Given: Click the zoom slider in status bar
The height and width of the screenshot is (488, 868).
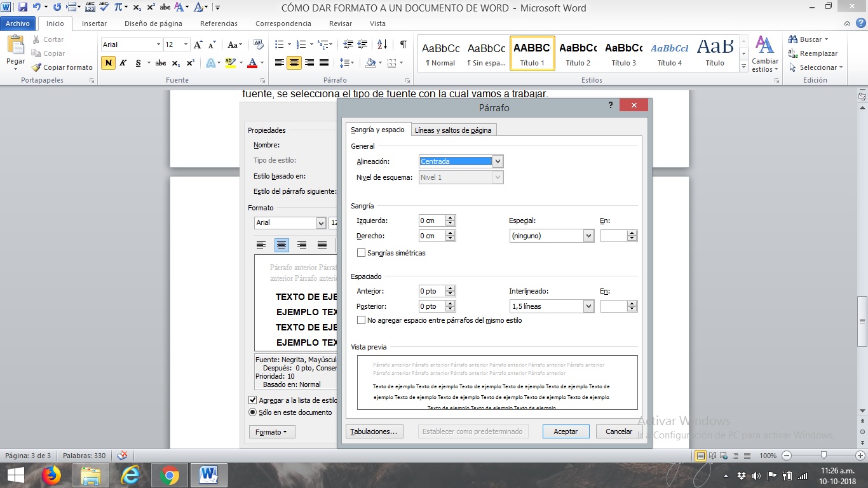Looking at the screenshot, I should (824, 456).
